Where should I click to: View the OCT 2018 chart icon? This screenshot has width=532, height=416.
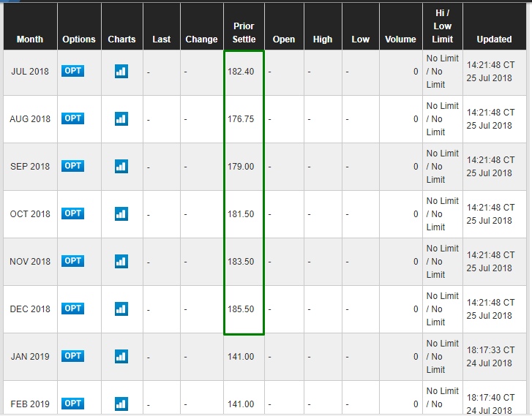pos(121,213)
